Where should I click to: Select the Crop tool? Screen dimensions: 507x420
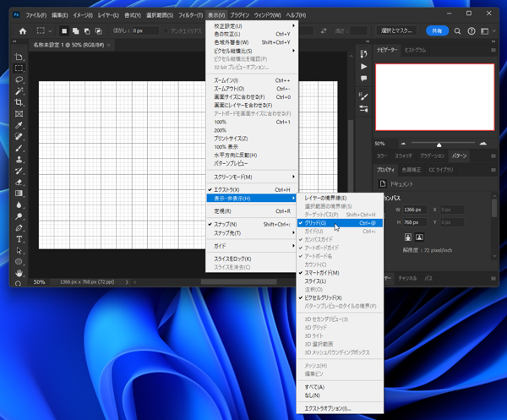click(19, 102)
